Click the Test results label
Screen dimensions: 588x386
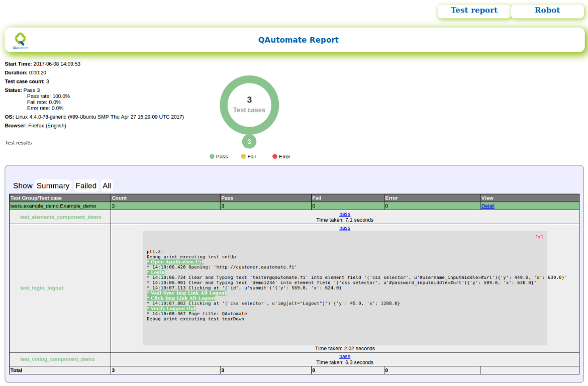pyautogui.click(x=19, y=143)
